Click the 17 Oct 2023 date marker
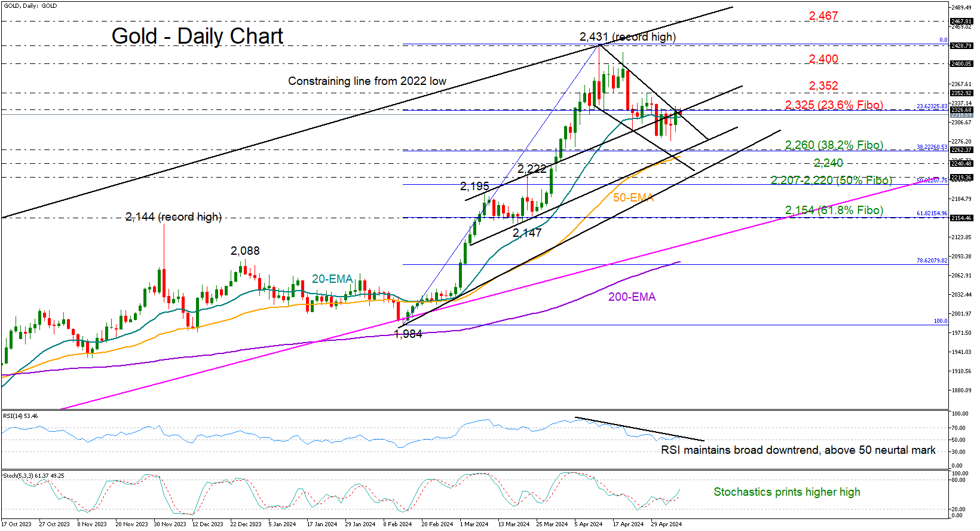 click(17, 524)
